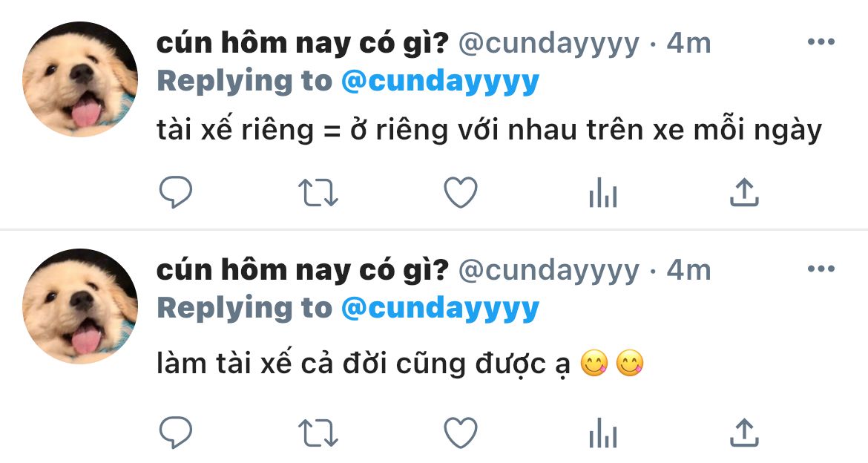Open display name cún hôm nay in first tweet
This screenshot has height=463, width=868.
tap(302, 43)
